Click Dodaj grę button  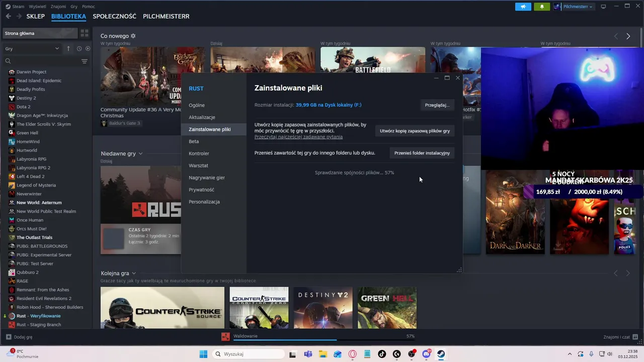(x=19, y=337)
